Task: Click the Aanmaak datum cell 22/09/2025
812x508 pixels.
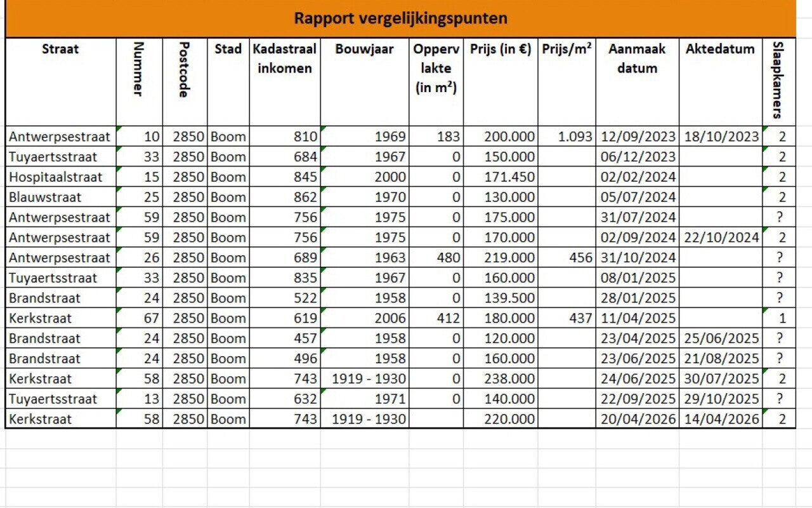Action: [x=638, y=399]
